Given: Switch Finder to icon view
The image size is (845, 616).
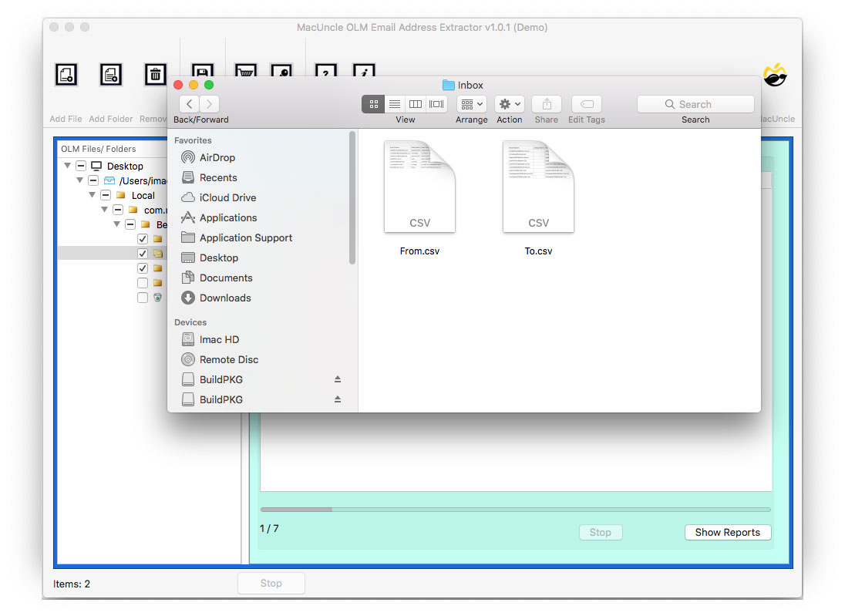Looking at the screenshot, I should tap(373, 104).
